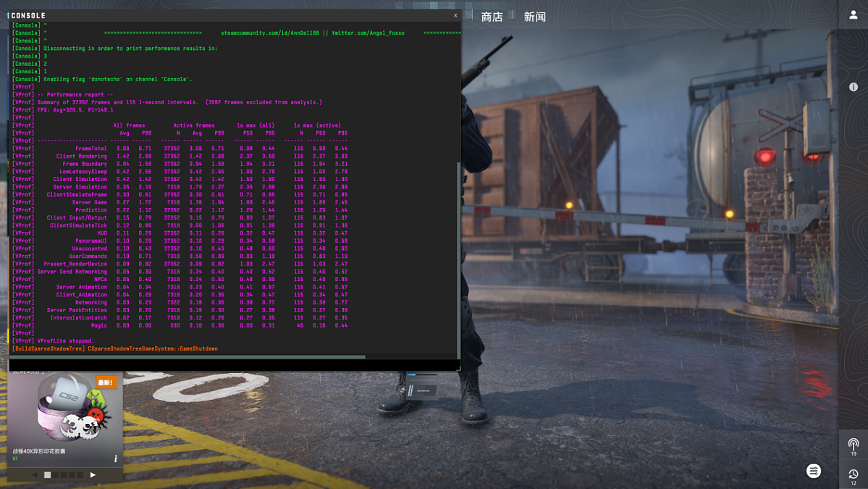Go to previous store item with left arrow
This screenshot has height=489, width=868.
34,475
